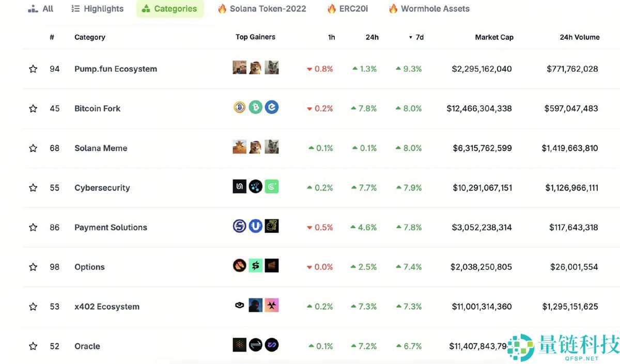Sort the table by 7d column

coord(419,37)
